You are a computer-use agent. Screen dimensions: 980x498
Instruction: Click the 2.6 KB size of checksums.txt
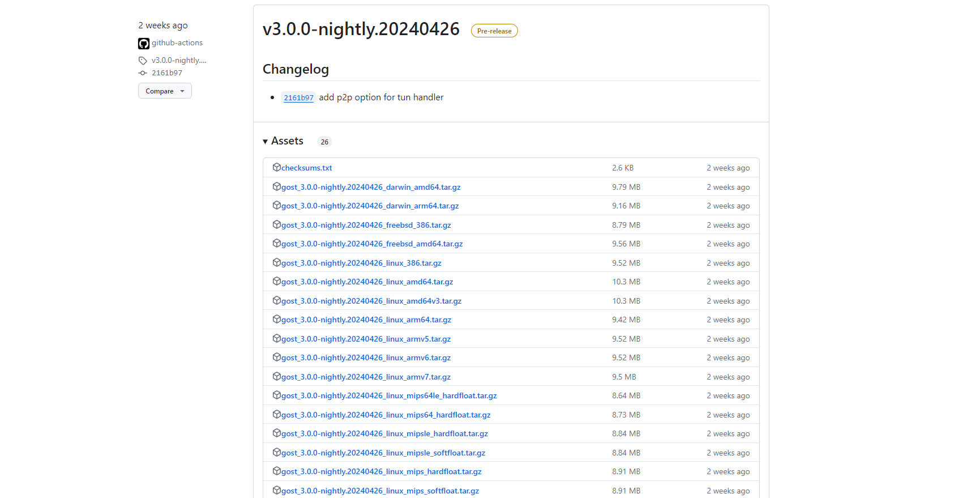[x=623, y=168]
